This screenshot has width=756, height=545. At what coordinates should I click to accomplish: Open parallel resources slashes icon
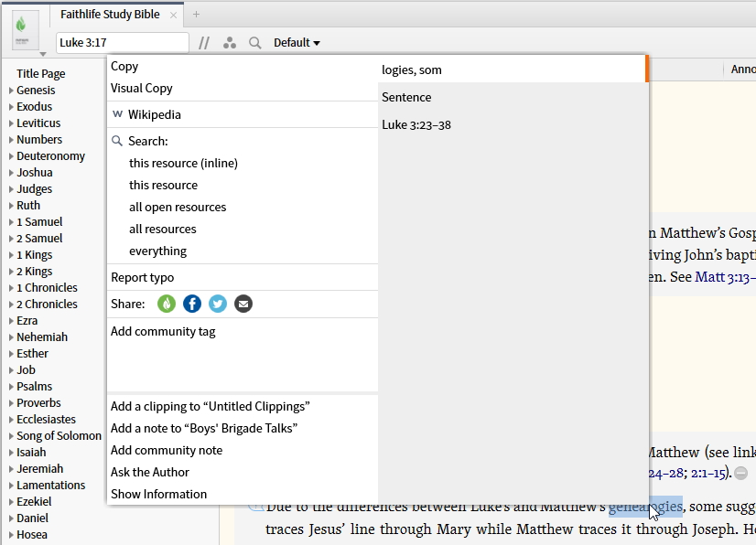tap(204, 43)
